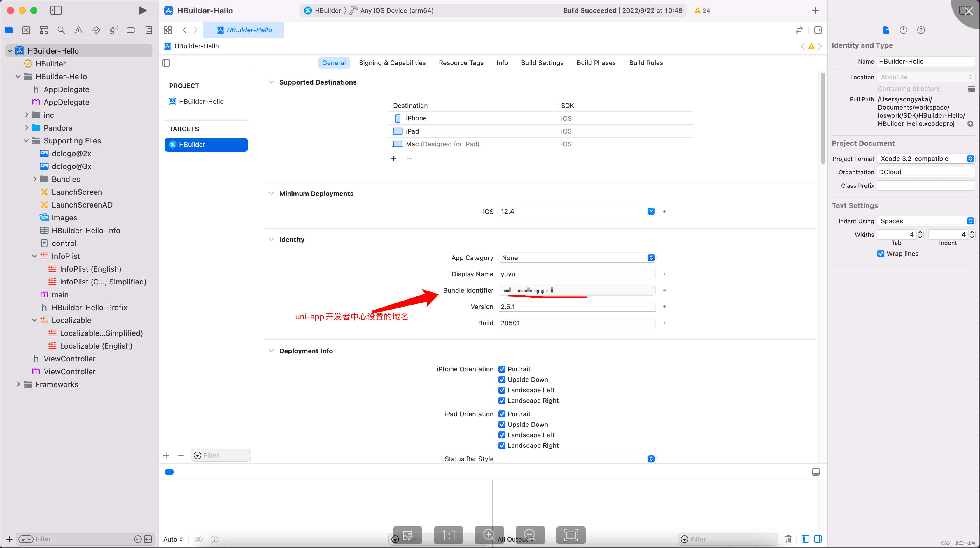Hide the project and targets list
The image size is (980, 548).
pyautogui.click(x=166, y=63)
